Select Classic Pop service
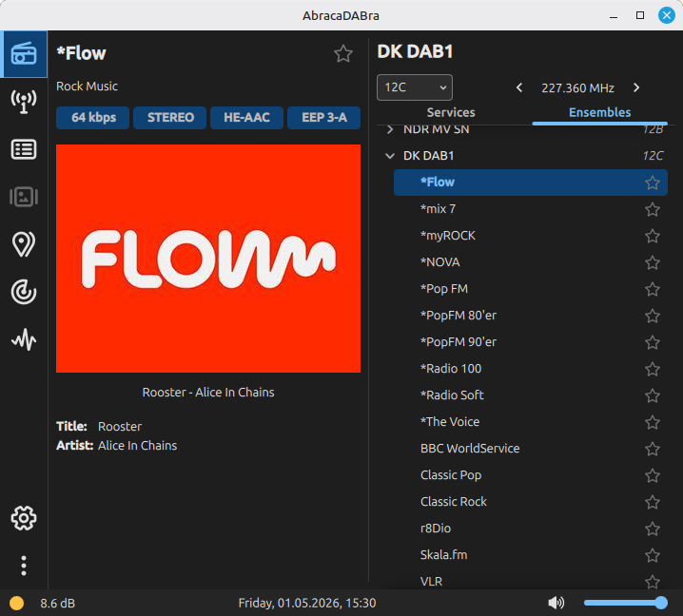The height and width of the screenshot is (616, 683). (531, 475)
